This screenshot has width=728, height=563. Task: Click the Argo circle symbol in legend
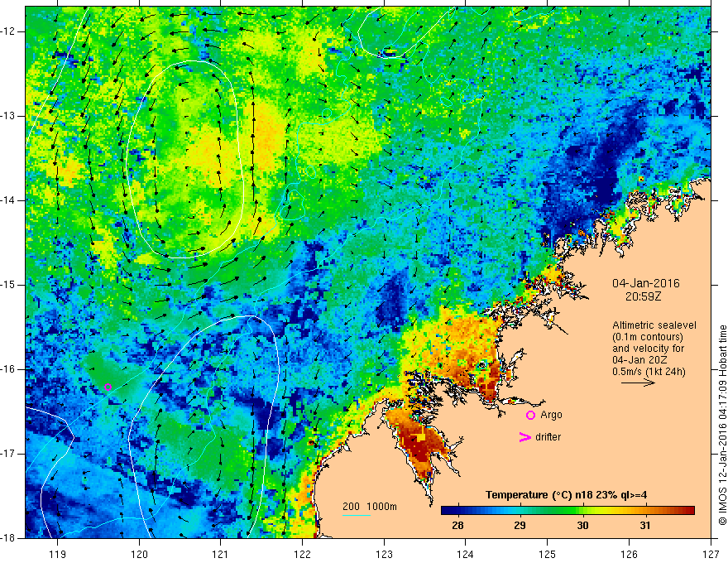[530, 416]
